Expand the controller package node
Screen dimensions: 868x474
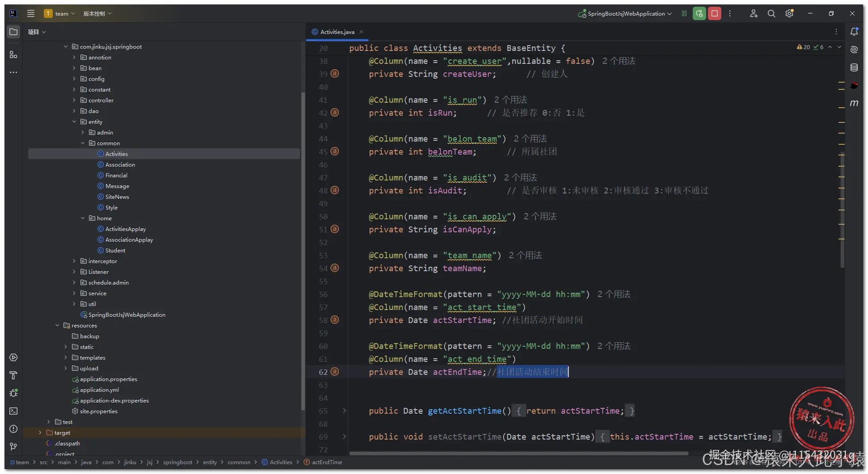[x=74, y=100]
